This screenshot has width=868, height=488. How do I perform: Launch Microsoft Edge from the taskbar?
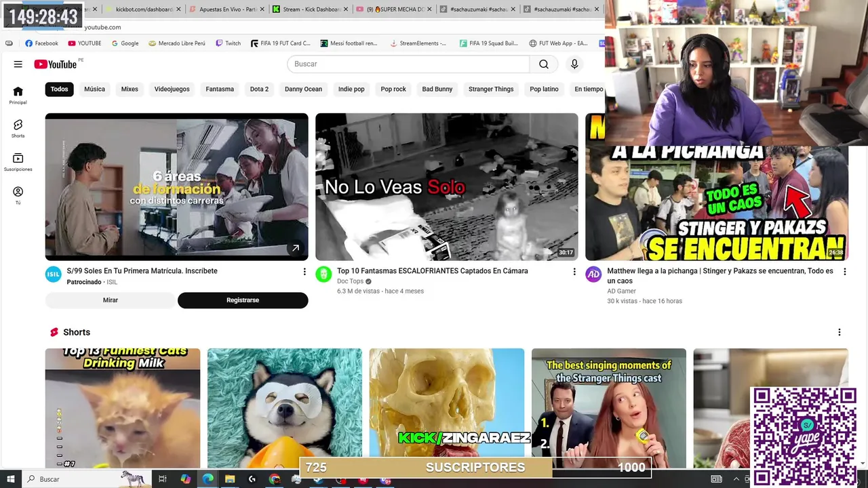(x=208, y=479)
